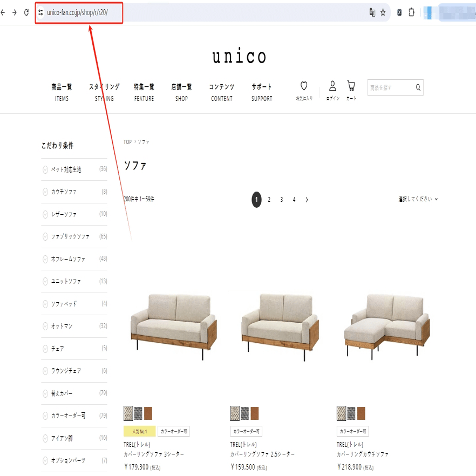
Task: Click 人気 No.1 badge
Action: tap(140, 431)
